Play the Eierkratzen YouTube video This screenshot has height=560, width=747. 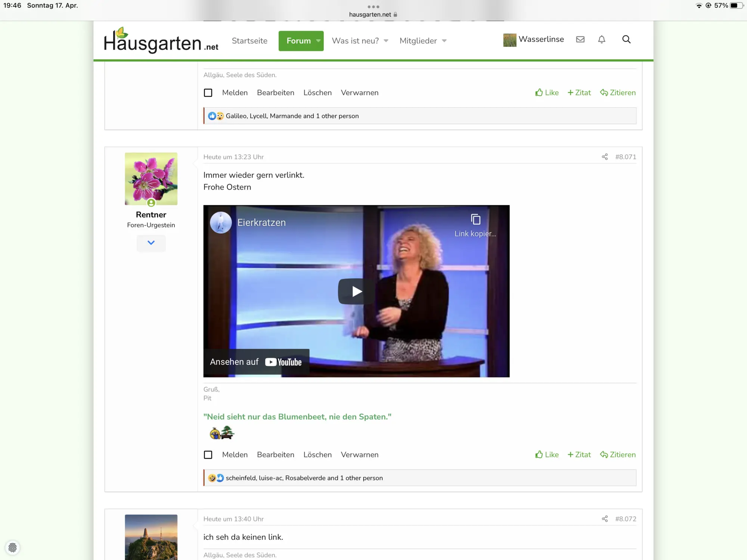pos(356,291)
